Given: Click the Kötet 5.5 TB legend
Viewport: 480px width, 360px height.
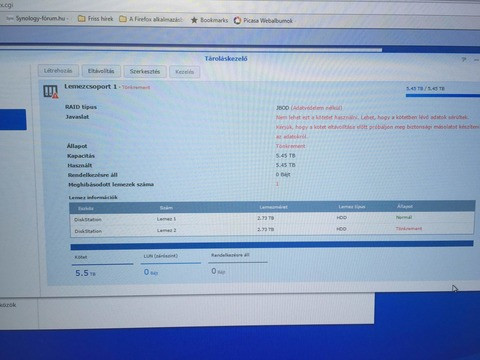Looking at the screenshot, I should (102, 266).
